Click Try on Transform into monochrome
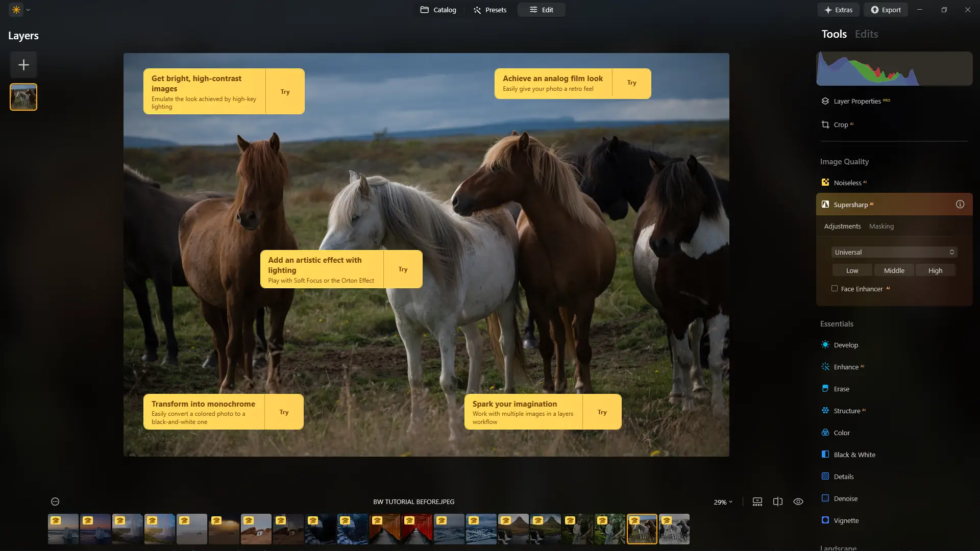 (284, 412)
